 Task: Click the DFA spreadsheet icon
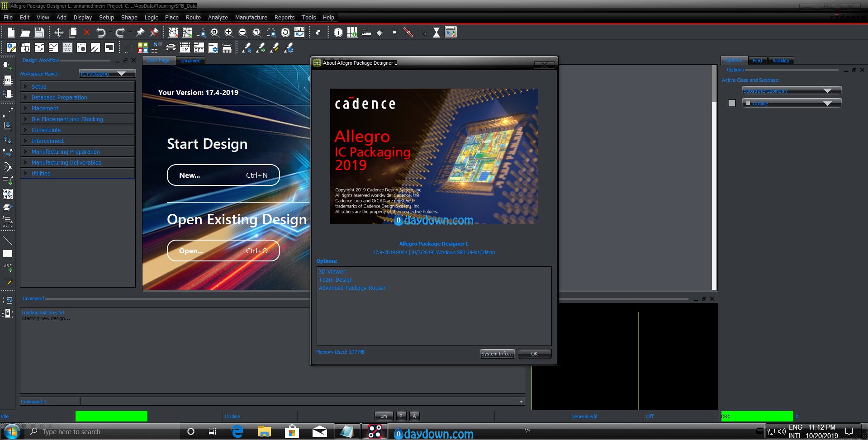199,47
